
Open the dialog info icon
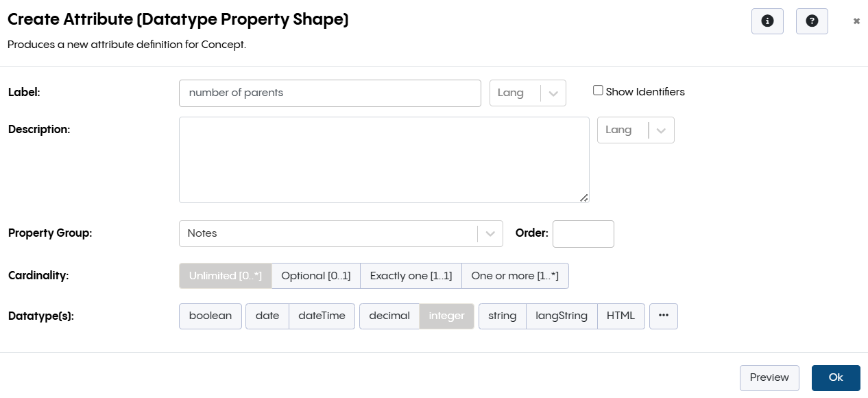pyautogui.click(x=767, y=21)
